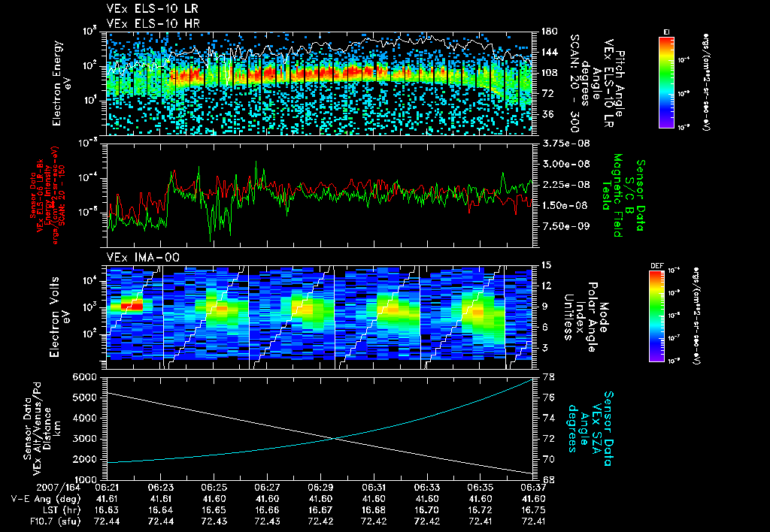The height and width of the screenshot is (532, 770).
Task: Click the LST value 16.67
Action: 320,510
